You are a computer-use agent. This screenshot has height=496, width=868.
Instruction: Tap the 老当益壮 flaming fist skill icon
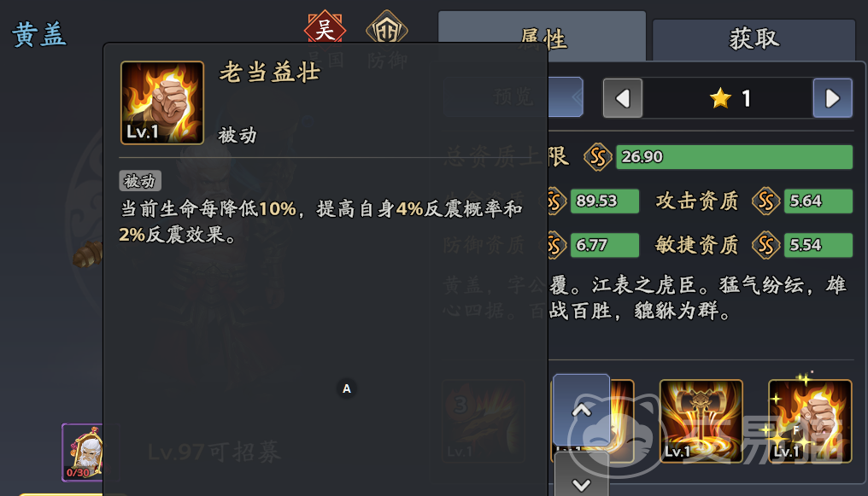(x=162, y=102)
